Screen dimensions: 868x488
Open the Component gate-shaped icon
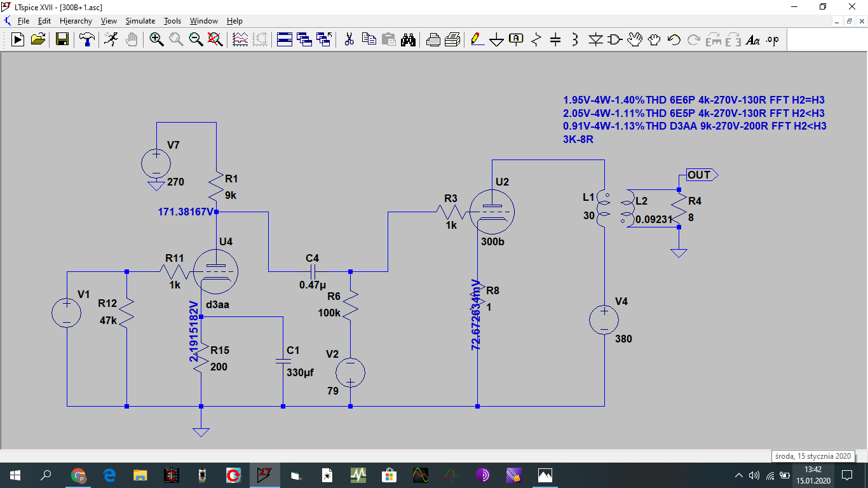coord(615,39)
